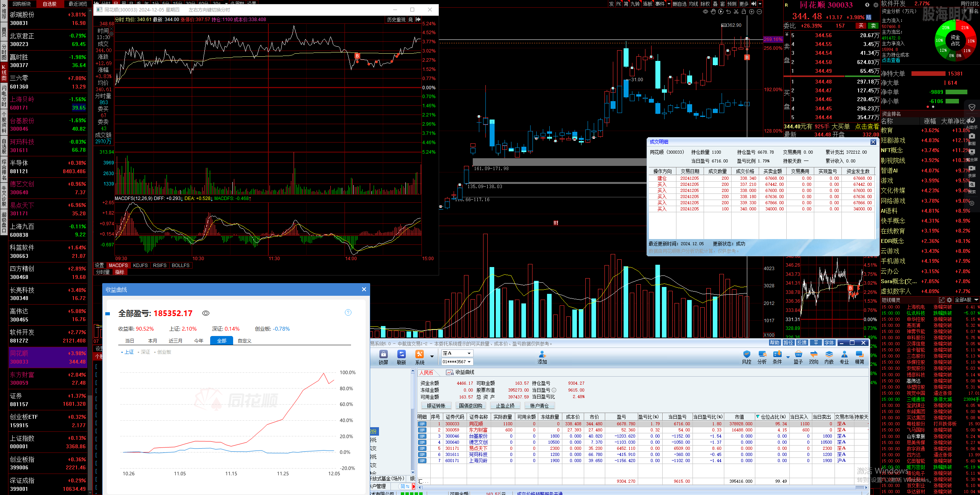Click the lock icon above K-line chart
Screen dimensions: 980x495
[x=744, y=12]
